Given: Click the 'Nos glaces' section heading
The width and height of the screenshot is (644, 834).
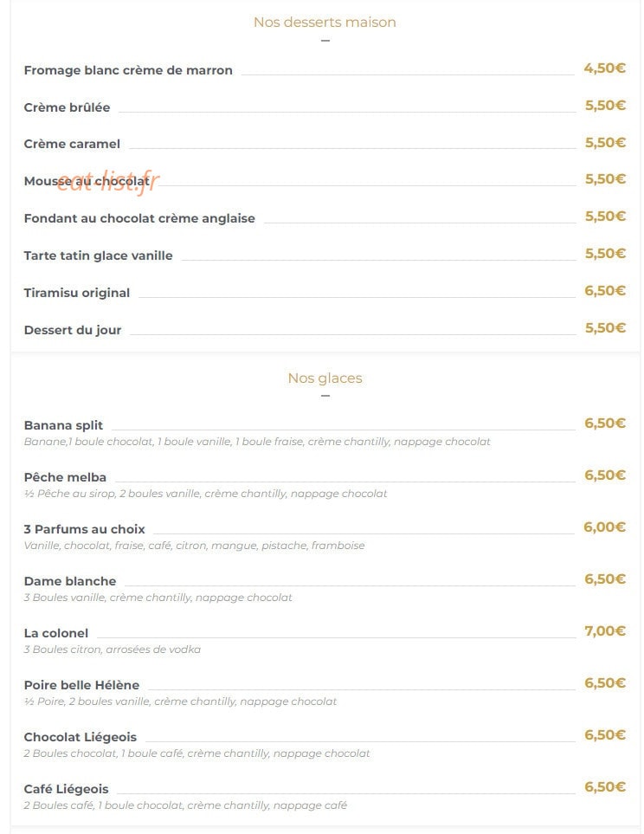Looking at the screenshot, I should point(325,378).
